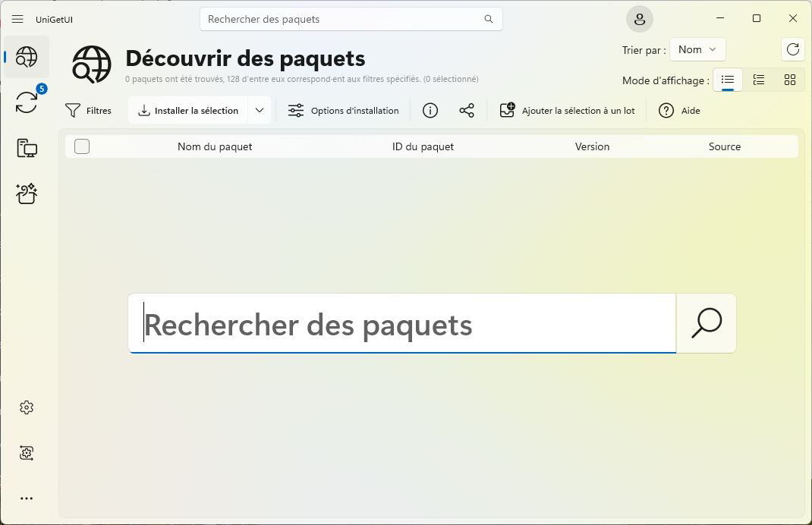This screenshot has height=525, width=812.
Task: Open the Nom sorting dropdown
Action: click(x=697, y=49)
